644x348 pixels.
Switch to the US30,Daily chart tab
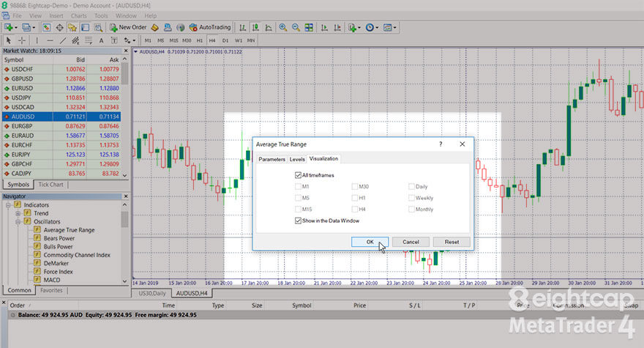click(152, 293)
